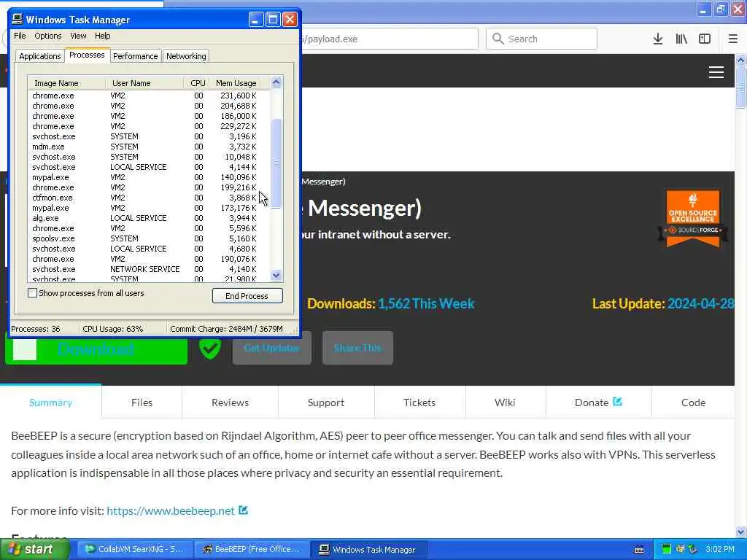Viewport: 747px width, 560px height.
Task: Switch to the Performance tab
Action: coord(135,56)
